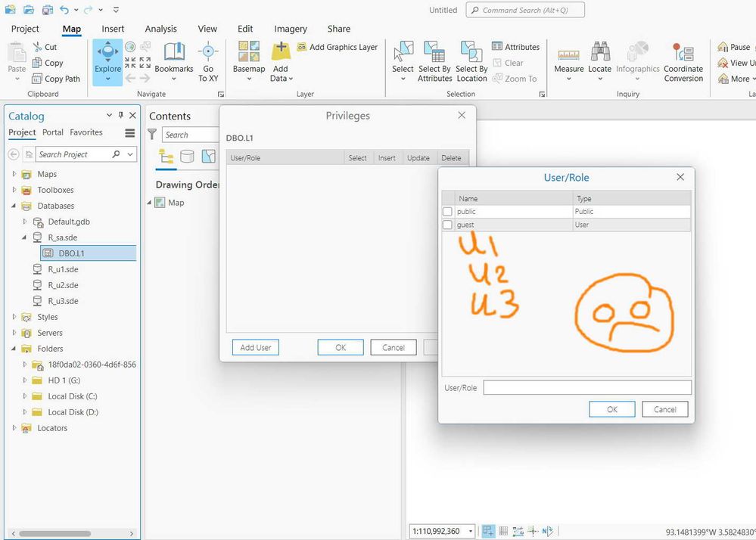Open the Bookmarks tool
756x540 pixels.
click(x=173, y=62)
